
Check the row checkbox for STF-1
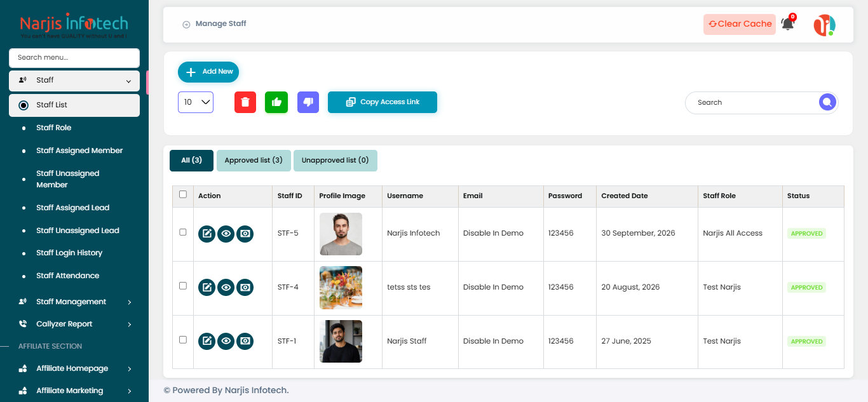coord(183,340)
